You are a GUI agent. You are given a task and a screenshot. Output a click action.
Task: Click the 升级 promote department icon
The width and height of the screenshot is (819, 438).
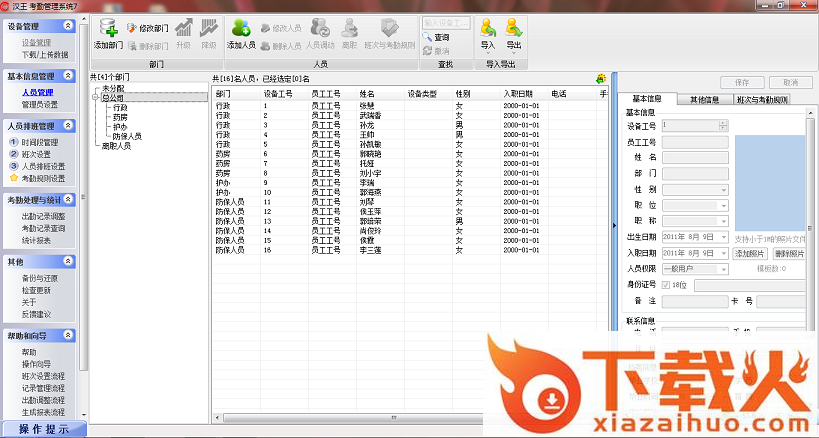tap(183, 28)
